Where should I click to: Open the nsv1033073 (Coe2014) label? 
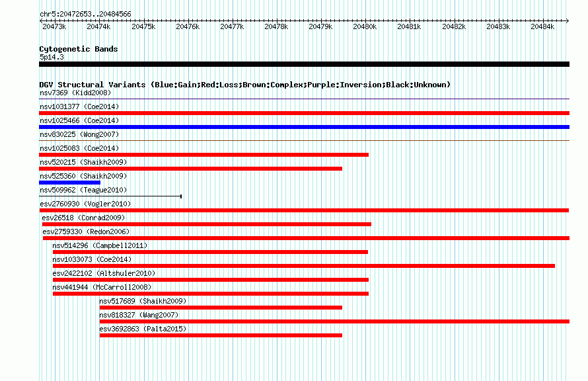coord(92,259)
